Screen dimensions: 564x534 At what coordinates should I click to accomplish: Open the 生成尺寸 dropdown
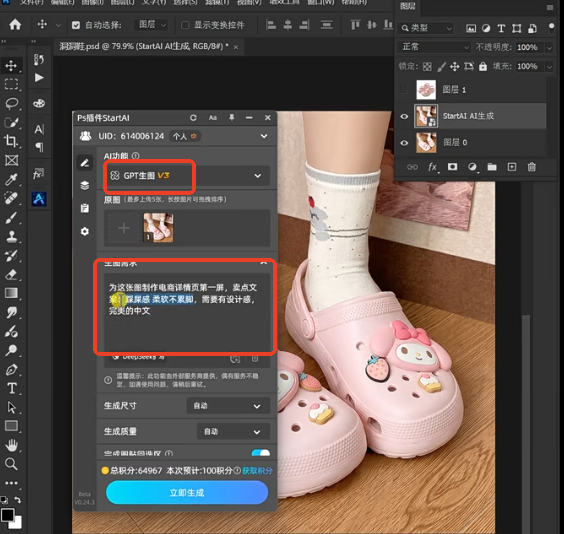tap(228, 406)
